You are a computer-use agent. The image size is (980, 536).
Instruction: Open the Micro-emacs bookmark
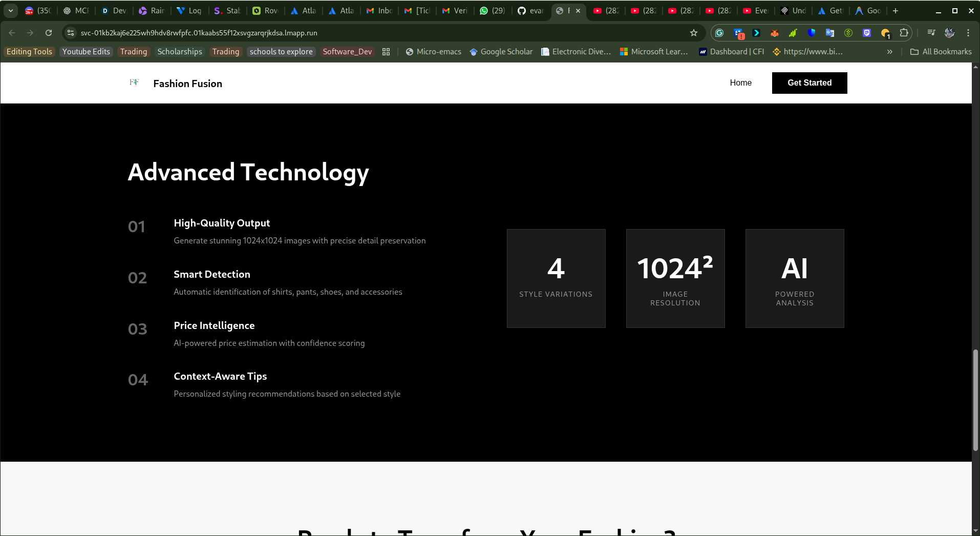(x=433, y=52)
